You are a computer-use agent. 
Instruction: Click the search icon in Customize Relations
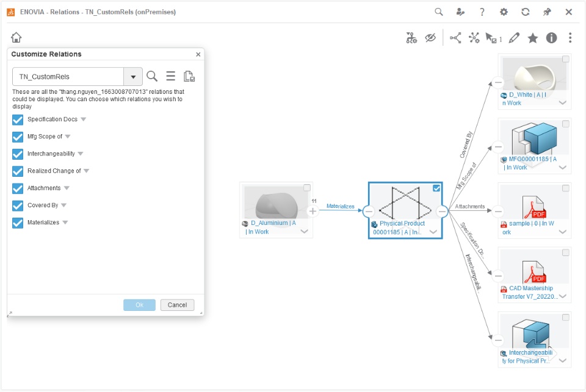click(152, 76)
